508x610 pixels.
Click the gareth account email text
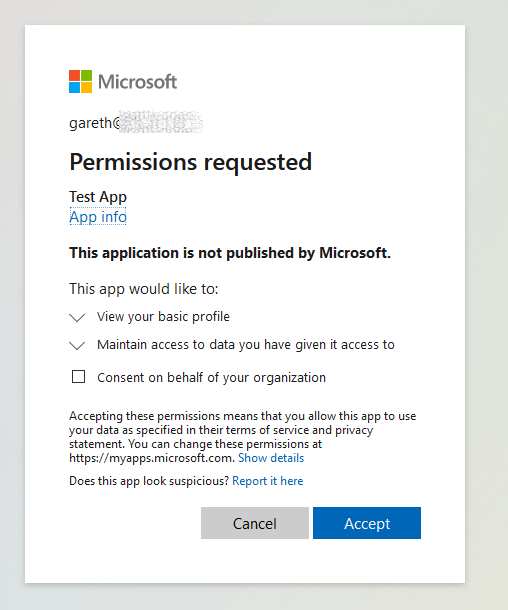click(x=136, y=123)
